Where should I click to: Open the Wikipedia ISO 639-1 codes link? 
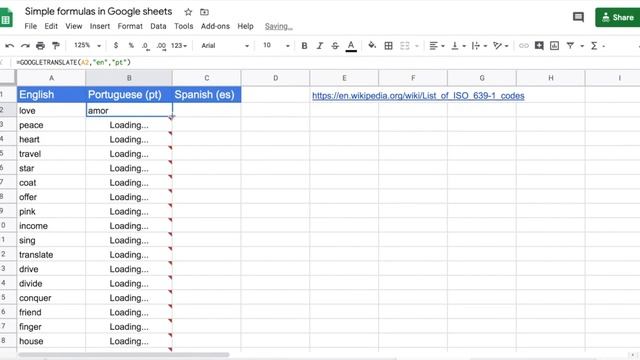coord(418,96)
